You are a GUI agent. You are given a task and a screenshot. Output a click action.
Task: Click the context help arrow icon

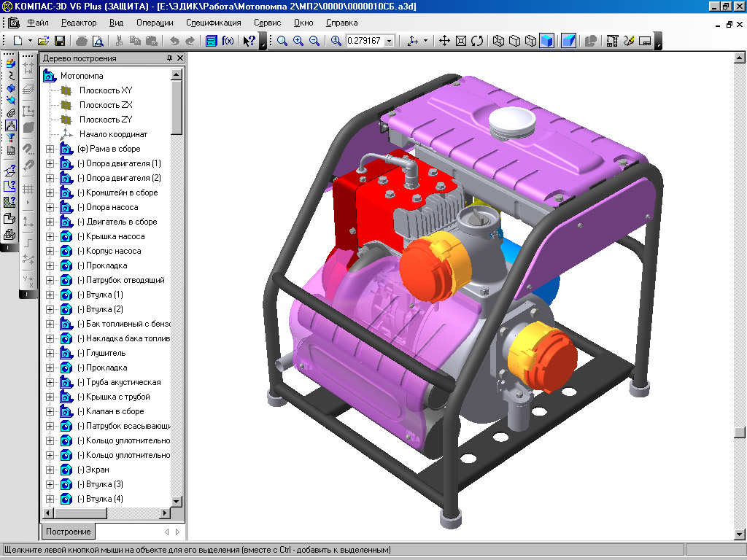click(249, 41)
